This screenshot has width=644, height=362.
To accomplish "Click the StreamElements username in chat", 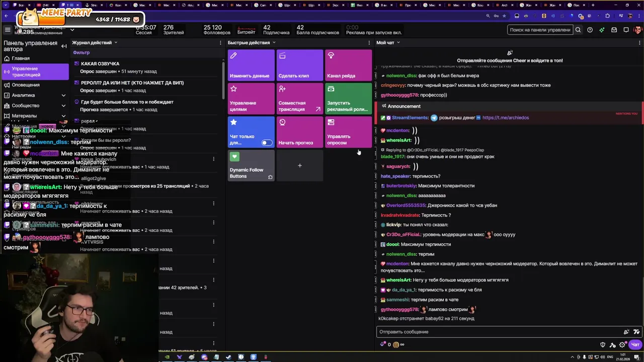I will click(410, 118).
